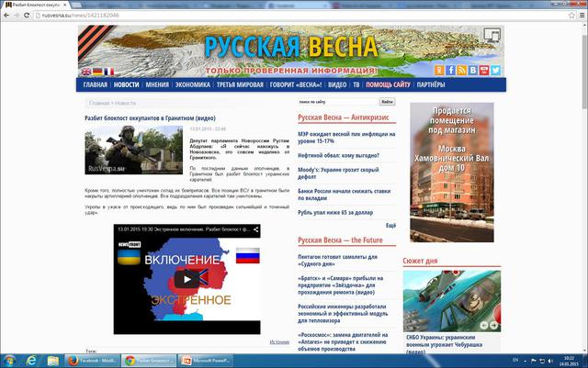Switch site language with the German flag
The image size is (588, 368).
tap(97, 72)
